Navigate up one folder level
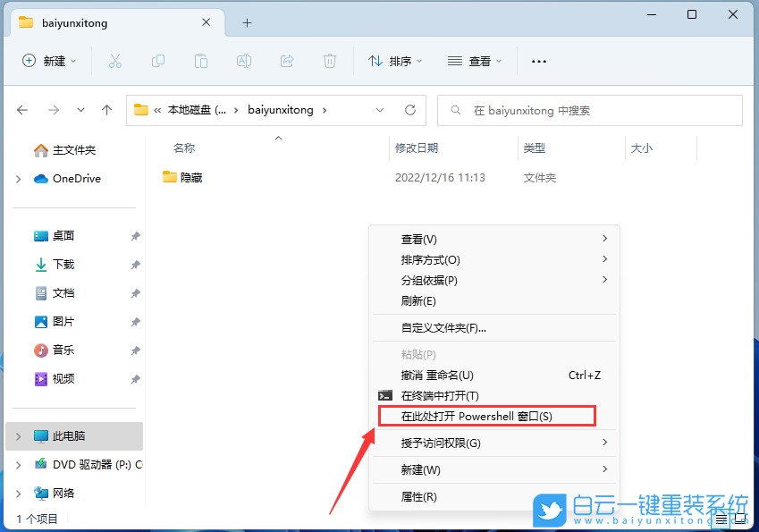 [106, 110]
